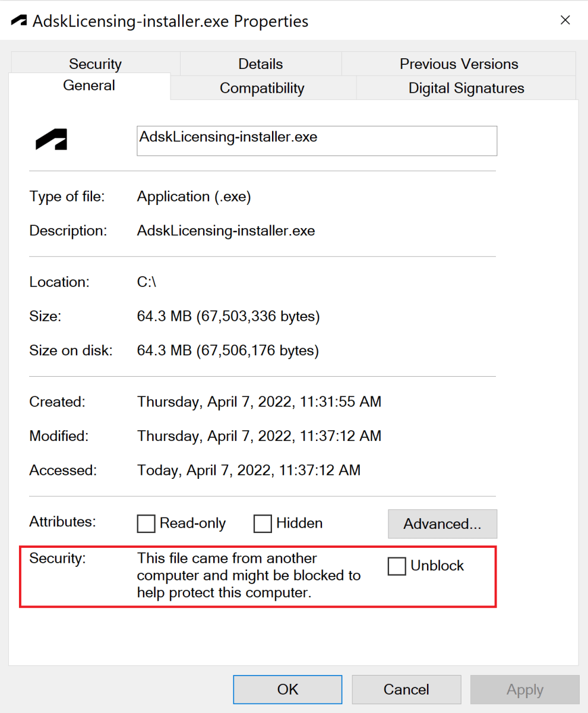The image size is (588, 713).
Task: Click the window title bar text
Action: click(x=170, y=21)
